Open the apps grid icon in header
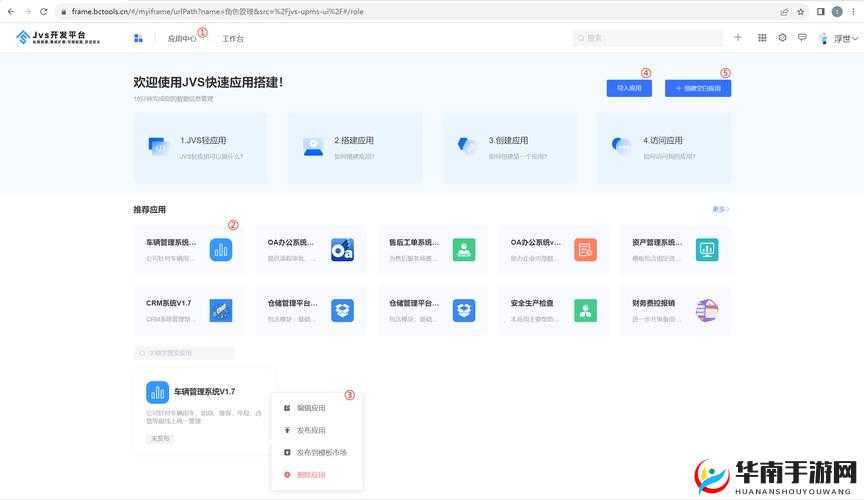Screen dimensions: 864x500 [762, 37]
